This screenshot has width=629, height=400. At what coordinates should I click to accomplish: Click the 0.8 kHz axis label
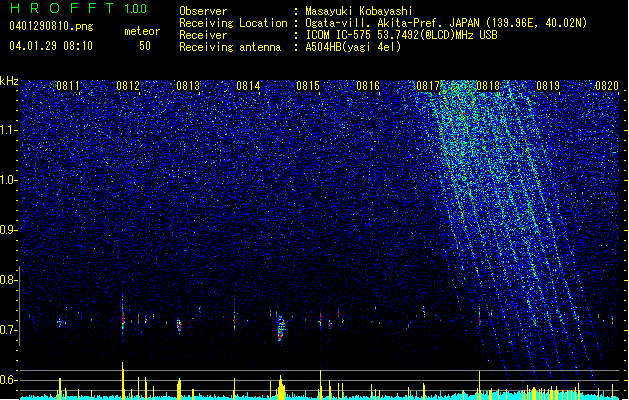tap(9, 280)
